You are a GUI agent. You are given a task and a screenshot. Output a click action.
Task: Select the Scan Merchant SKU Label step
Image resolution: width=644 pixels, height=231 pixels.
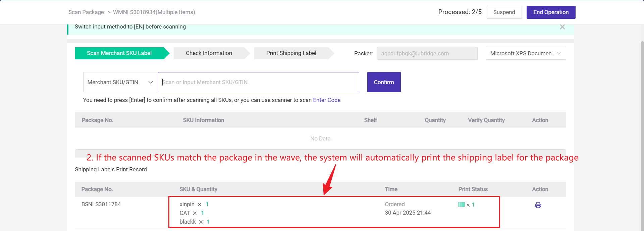click(x=119, y=53)
